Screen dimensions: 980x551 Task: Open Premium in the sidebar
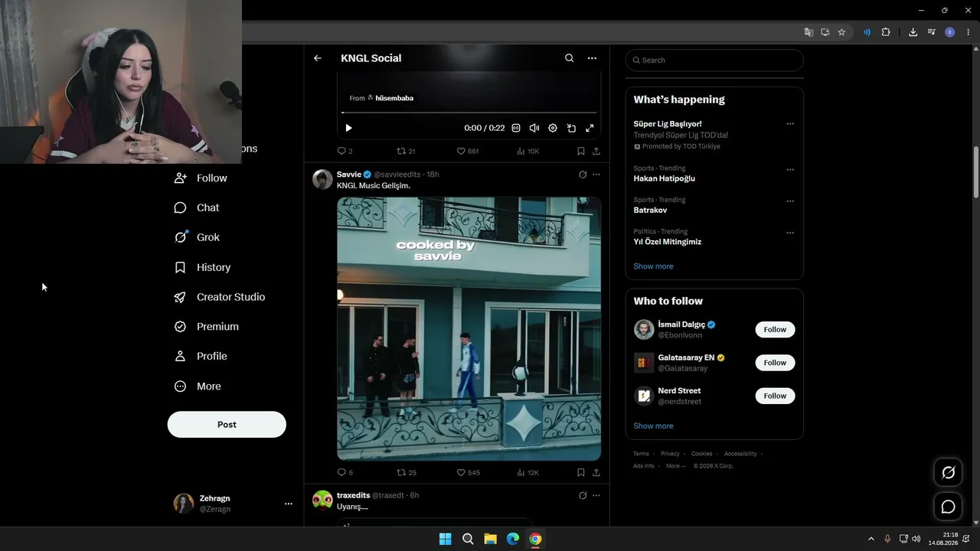(x=207, y=327)
